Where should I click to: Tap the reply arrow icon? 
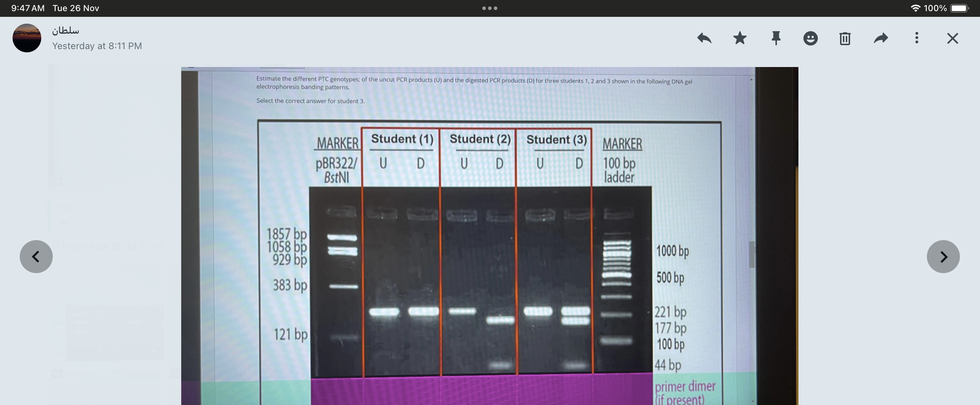704,38
